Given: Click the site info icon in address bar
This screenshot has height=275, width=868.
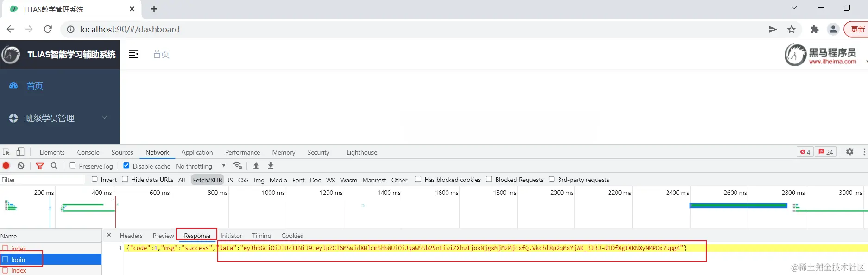Looking at the screenshot, I should click(70, 30).
